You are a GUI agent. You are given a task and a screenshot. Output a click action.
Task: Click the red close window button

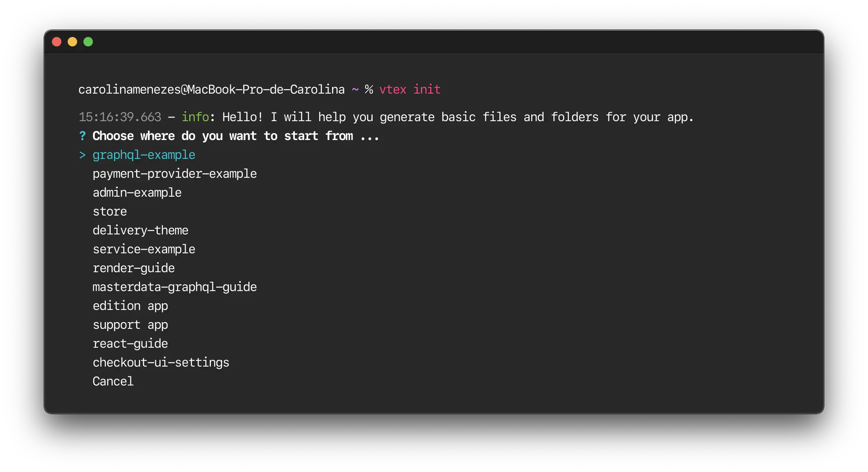pos(57,41)
